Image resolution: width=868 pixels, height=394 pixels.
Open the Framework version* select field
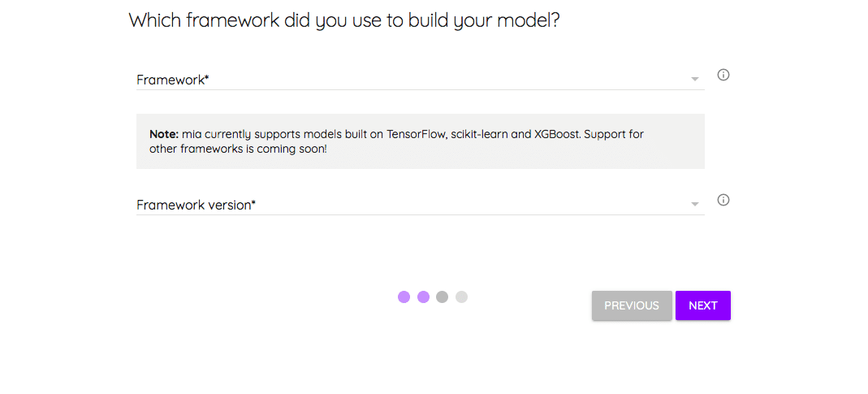click(x=420, y=205)
